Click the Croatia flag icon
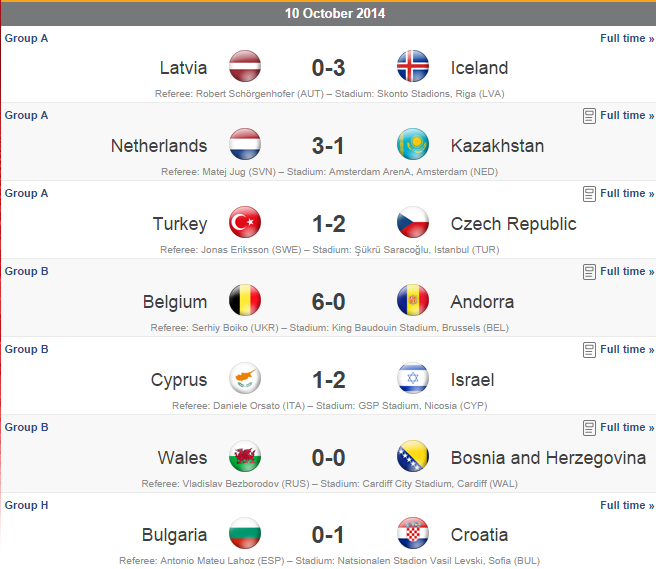Viewport: 656px width, 569px height. coord(413,535)
